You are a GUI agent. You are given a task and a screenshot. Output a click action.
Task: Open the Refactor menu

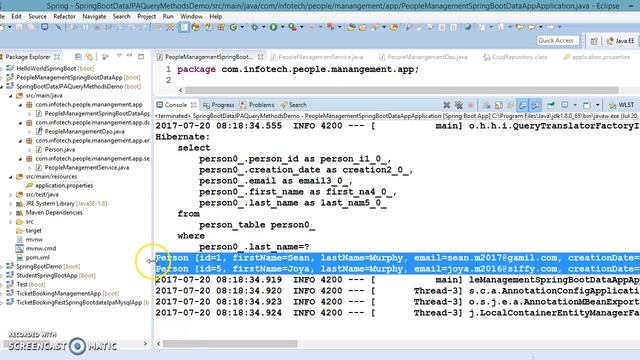(64, 16)
